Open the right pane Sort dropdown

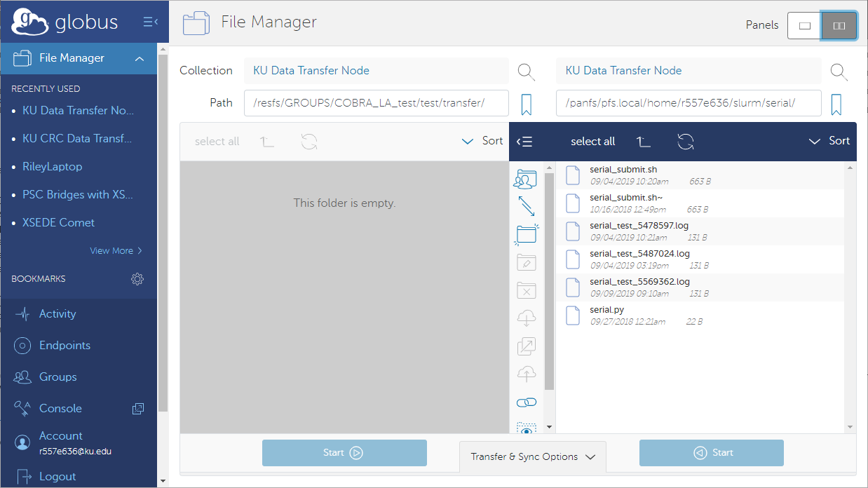coord(829,141)
